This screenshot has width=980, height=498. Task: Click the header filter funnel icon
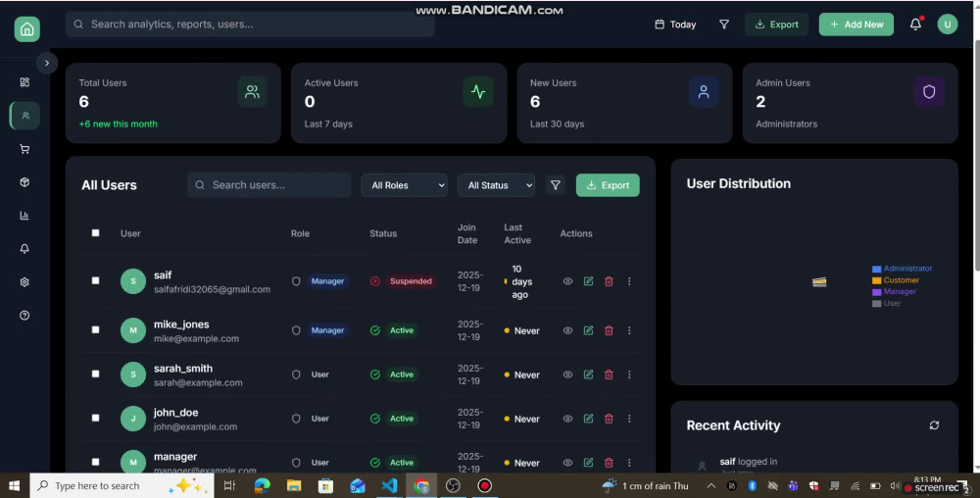click(724, 25)
